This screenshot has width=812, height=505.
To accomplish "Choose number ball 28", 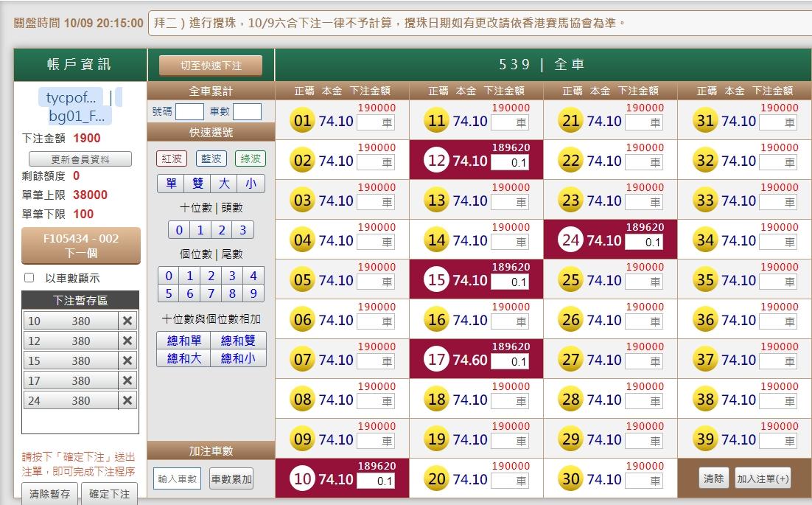I will click(570, 400).
